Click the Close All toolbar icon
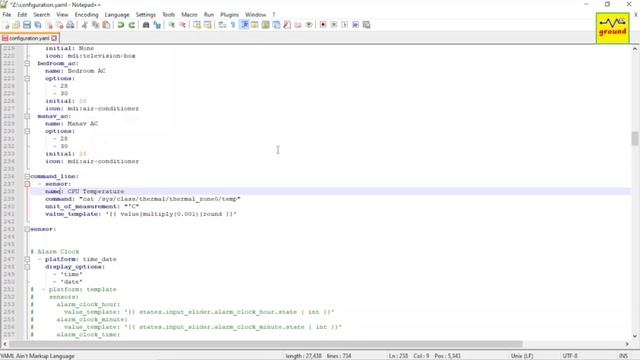The image size is (640, 360). (60, 25)
